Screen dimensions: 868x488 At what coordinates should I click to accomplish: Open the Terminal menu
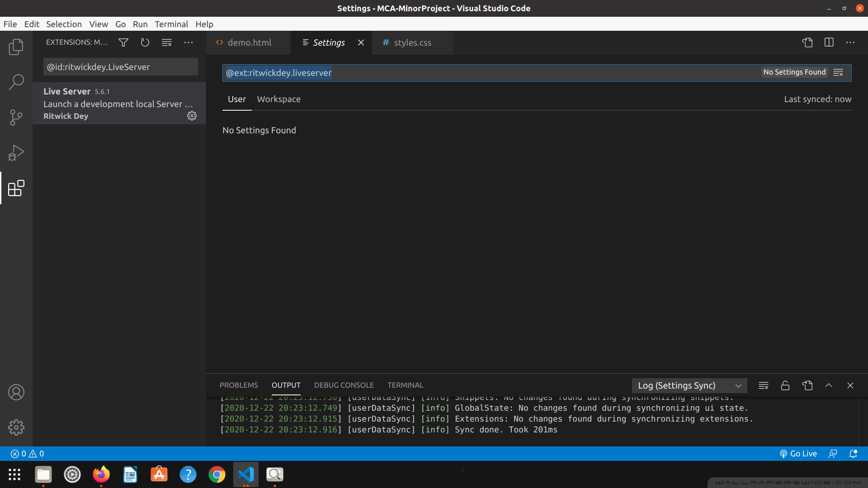click(x=171, y=24)
